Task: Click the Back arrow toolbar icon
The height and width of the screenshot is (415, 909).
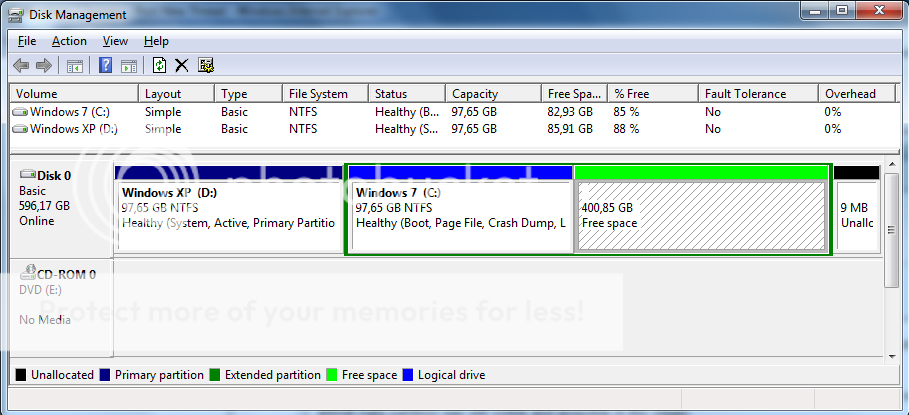Action: 21,66
